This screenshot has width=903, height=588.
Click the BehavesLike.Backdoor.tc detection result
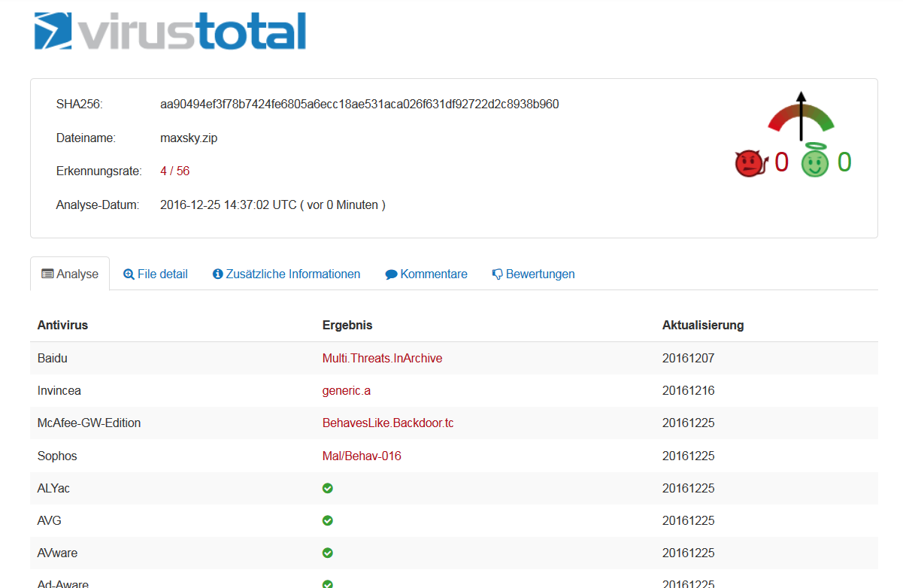tap(388, 423)
